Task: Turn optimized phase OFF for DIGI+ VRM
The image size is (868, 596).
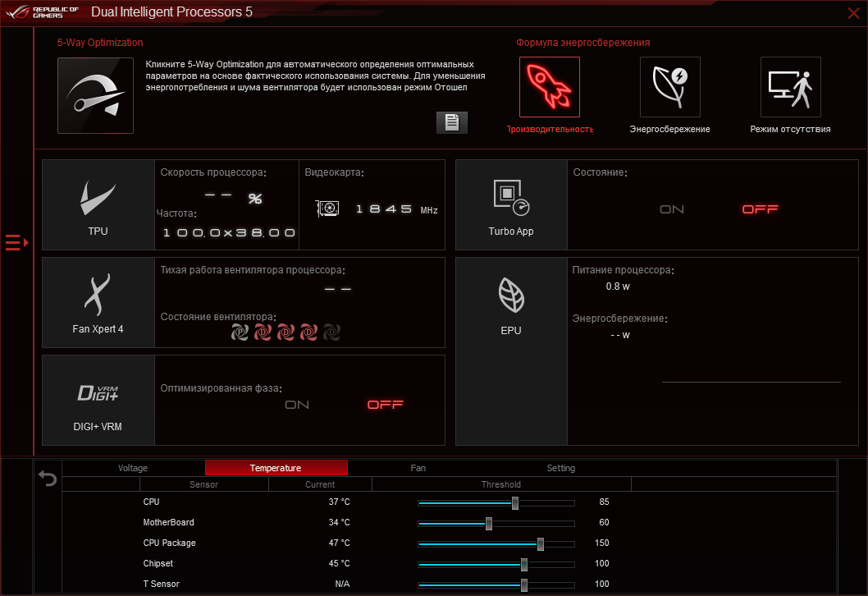Action: [x=386, y=405]
